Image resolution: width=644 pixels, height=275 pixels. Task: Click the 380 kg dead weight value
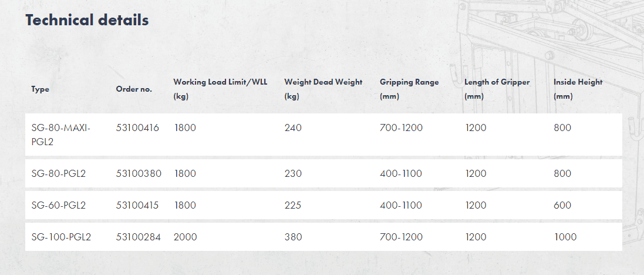pyautogui.click(x=293, y=237)
